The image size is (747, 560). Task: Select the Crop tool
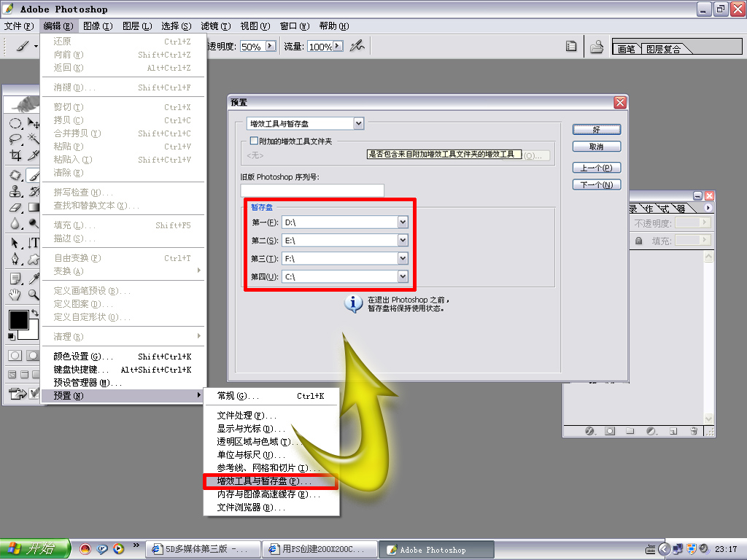15,155
